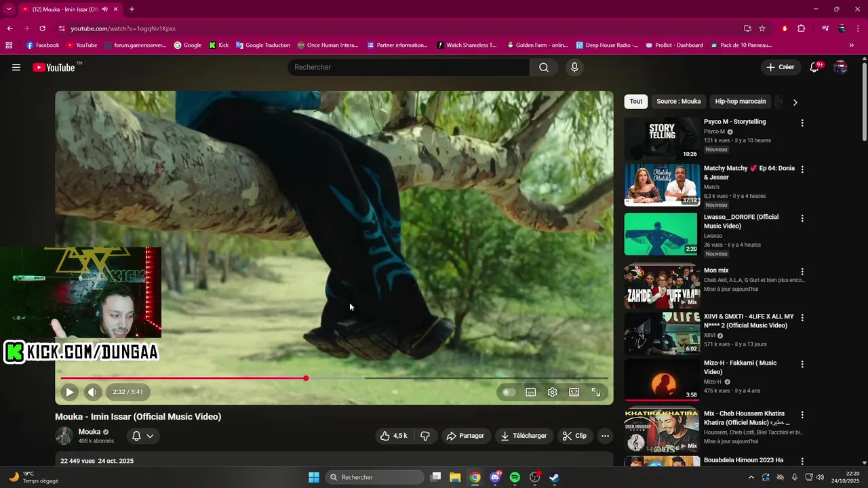This screenshot has height=488, width=868.
Task: Open the Kick bookmark
Action: pos(218,45)
